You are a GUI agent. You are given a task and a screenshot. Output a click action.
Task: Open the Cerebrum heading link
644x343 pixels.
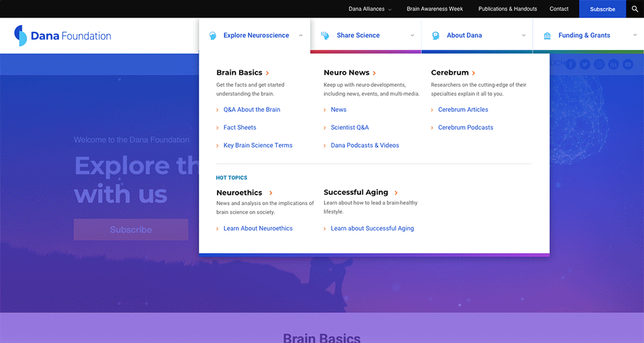click(x=450, y=73)
